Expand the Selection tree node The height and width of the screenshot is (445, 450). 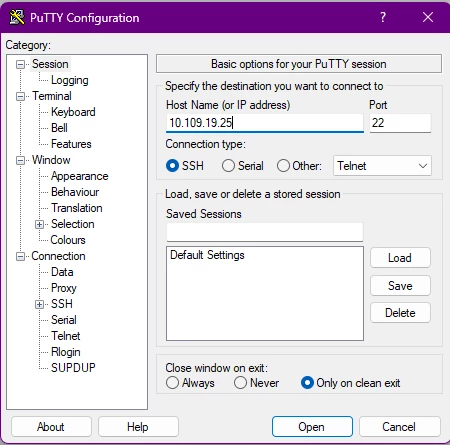(x=39, y=224)
